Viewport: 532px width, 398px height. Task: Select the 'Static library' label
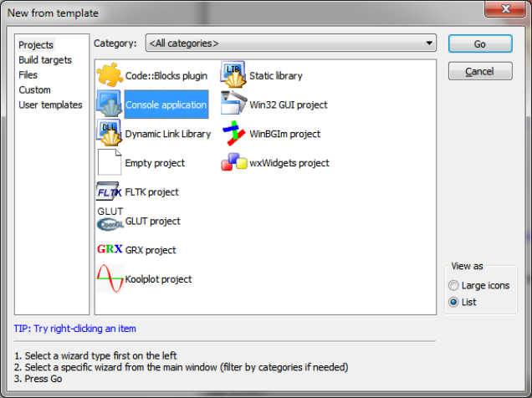(x=276, y=75)
